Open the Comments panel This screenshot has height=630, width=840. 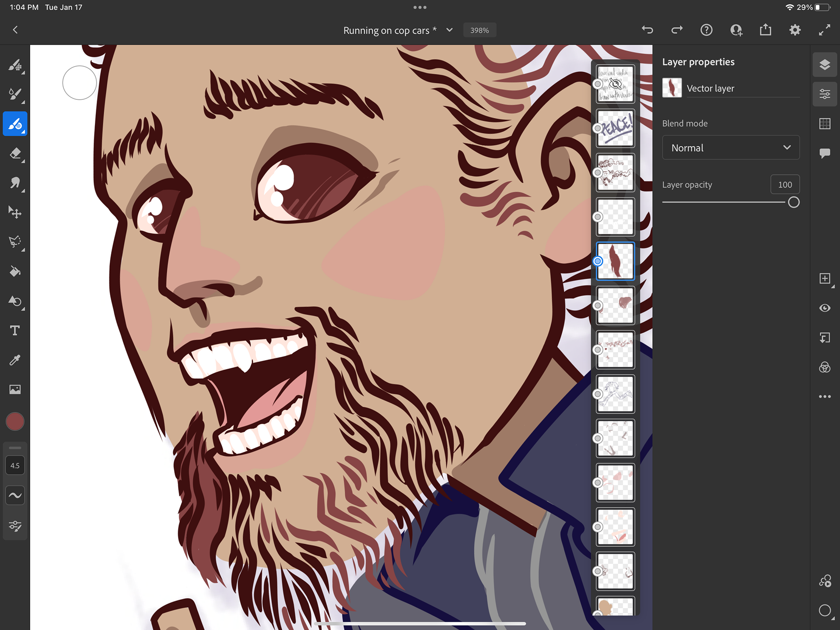click(x=825, y=153)
